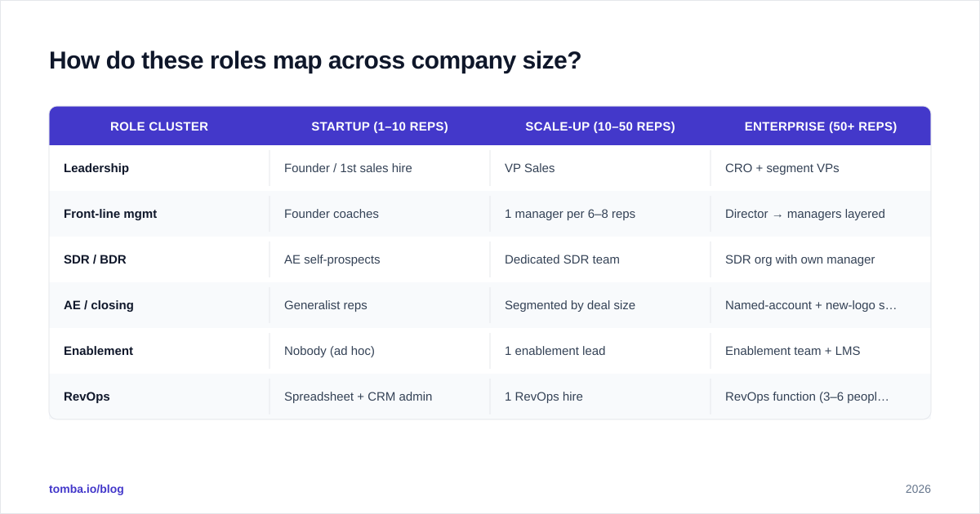Click the RevOps row label
980x514 pixels.
(x=87, y=397)
